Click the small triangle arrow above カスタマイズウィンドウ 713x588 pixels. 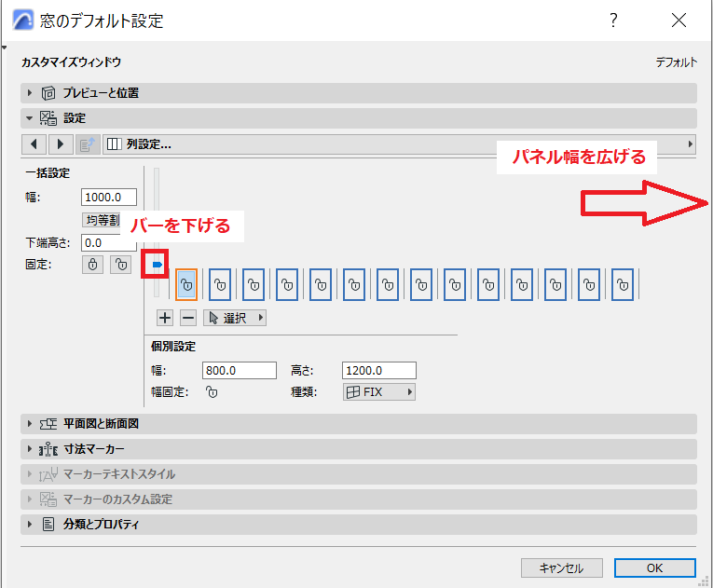4,48
